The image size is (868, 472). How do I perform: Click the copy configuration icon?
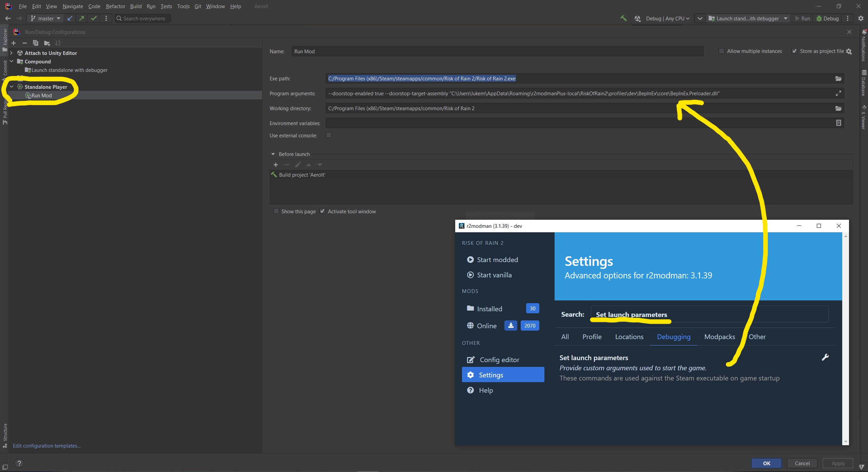36,43
